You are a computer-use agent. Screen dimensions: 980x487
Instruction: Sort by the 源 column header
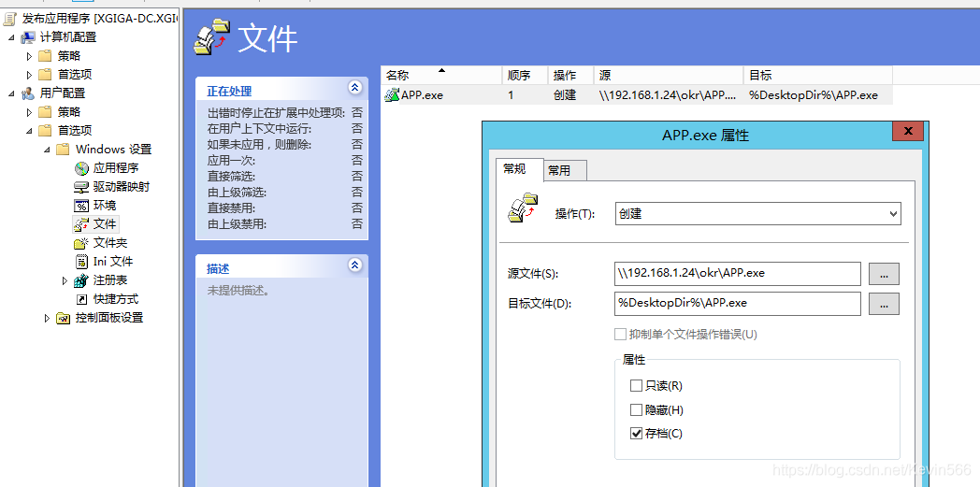pyautogui.click(x=668, y=76)
